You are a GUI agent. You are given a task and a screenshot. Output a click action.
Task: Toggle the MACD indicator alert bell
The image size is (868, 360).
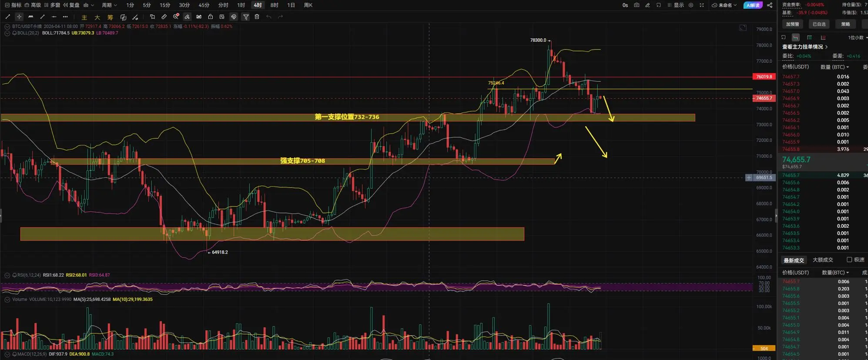14,354
